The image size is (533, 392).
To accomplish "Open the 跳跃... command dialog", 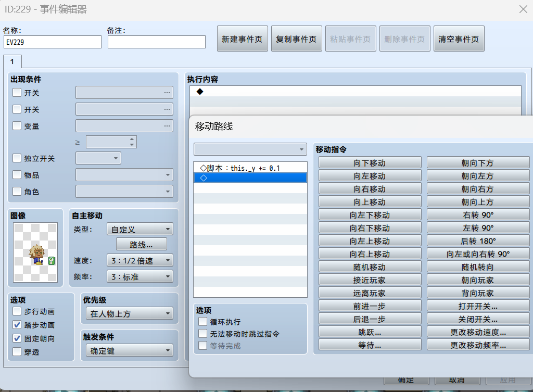I will coord(370,332).
